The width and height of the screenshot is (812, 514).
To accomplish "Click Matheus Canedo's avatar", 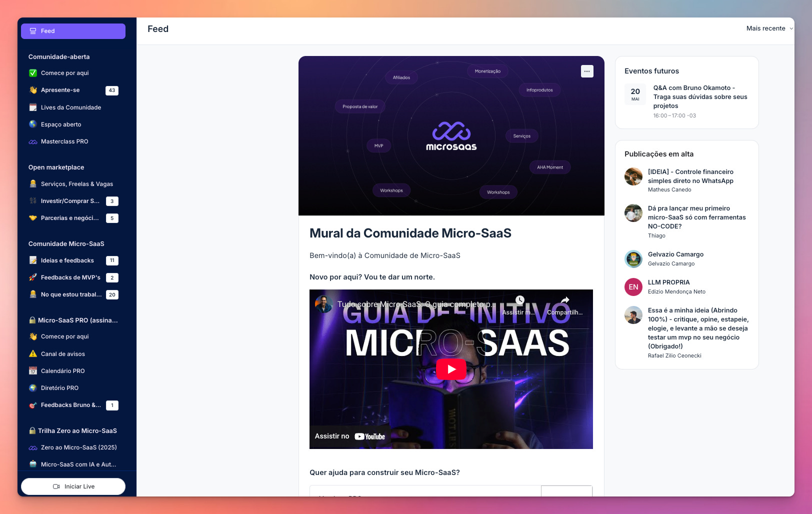I will (633, 176).
